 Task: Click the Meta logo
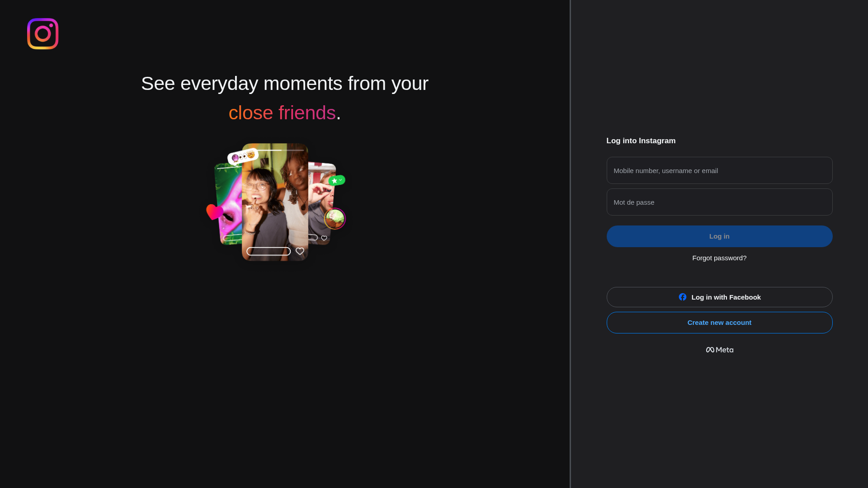[720, 350]
